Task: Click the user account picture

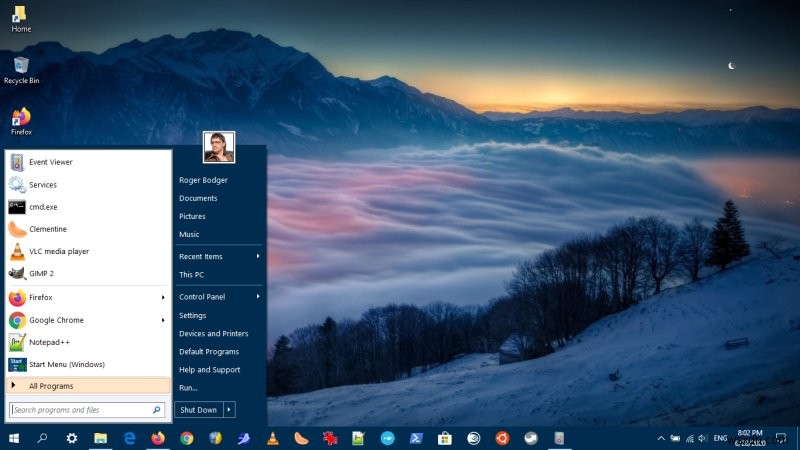Action: 219,147
